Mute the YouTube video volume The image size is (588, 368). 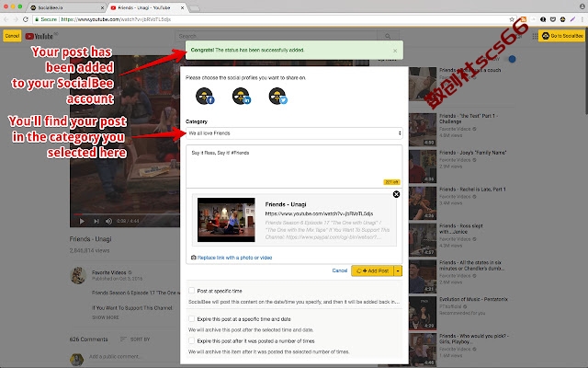(x=108, y=221)
